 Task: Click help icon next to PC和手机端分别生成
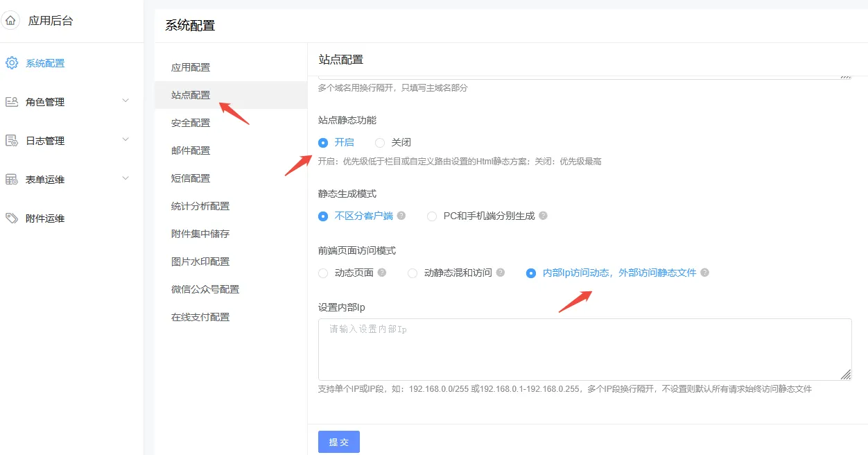point(544,216)
